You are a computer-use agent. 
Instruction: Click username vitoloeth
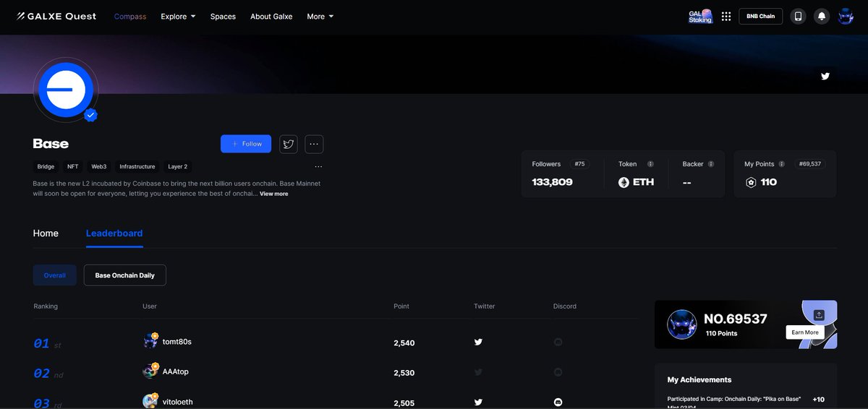point(178,402)
